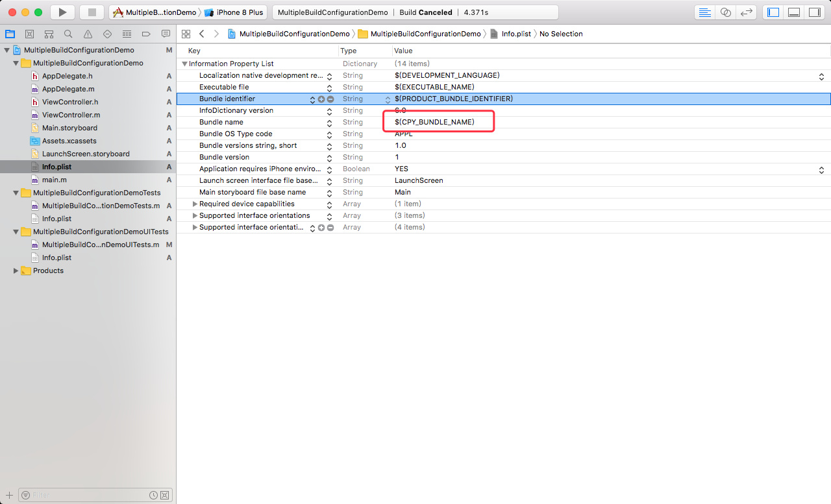Click the No Selection breadcrumb
Image resolution: width=831 pixels, height=504 pixels.
coord(561,34)
